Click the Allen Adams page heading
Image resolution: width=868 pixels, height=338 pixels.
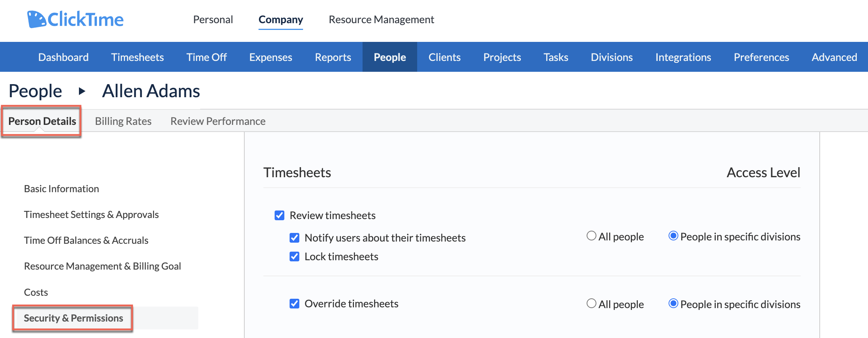click(151, 91)
